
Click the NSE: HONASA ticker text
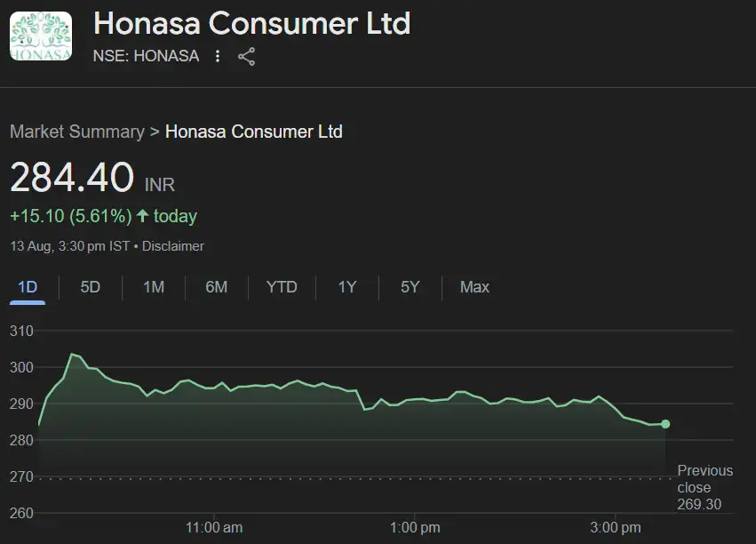coord(146,57)
